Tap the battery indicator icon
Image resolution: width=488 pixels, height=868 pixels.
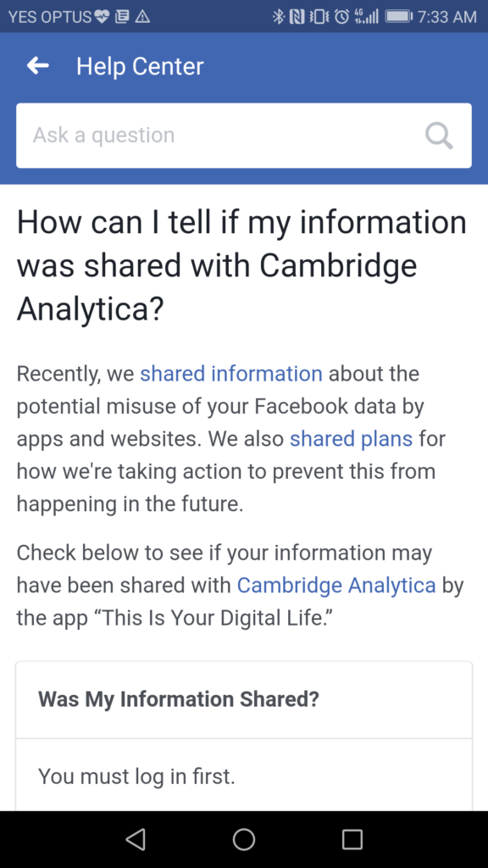tap(398, 17)
